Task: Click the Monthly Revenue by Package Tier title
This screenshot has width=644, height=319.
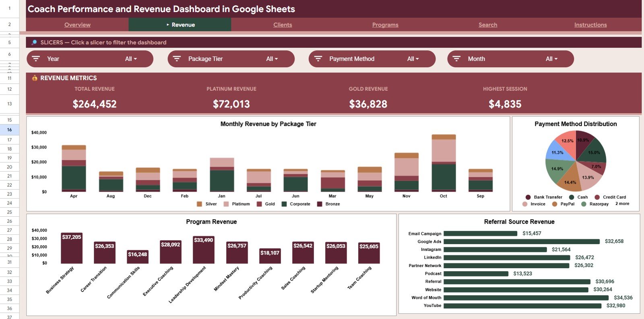Action: [x=268, y=124]
